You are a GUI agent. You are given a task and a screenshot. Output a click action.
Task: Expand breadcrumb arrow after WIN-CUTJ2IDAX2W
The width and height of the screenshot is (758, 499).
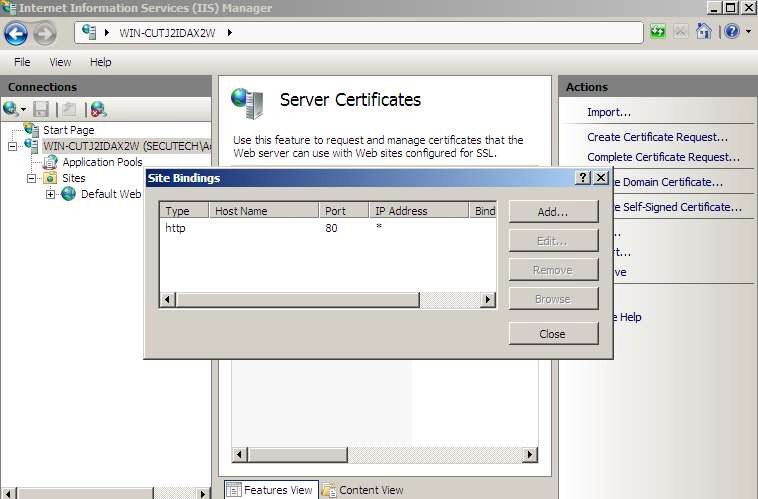point(230,33)
